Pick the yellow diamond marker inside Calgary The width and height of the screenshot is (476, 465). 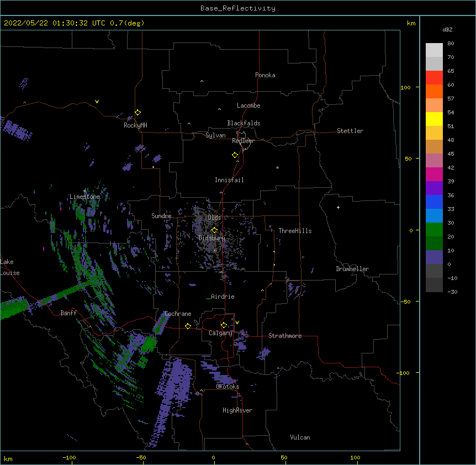224,325
